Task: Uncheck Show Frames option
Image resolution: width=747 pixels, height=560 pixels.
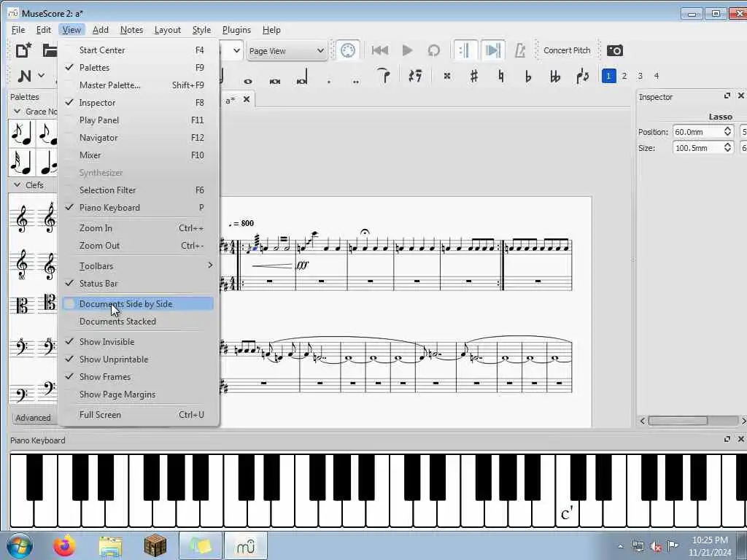Action: (x=138, y=377)
